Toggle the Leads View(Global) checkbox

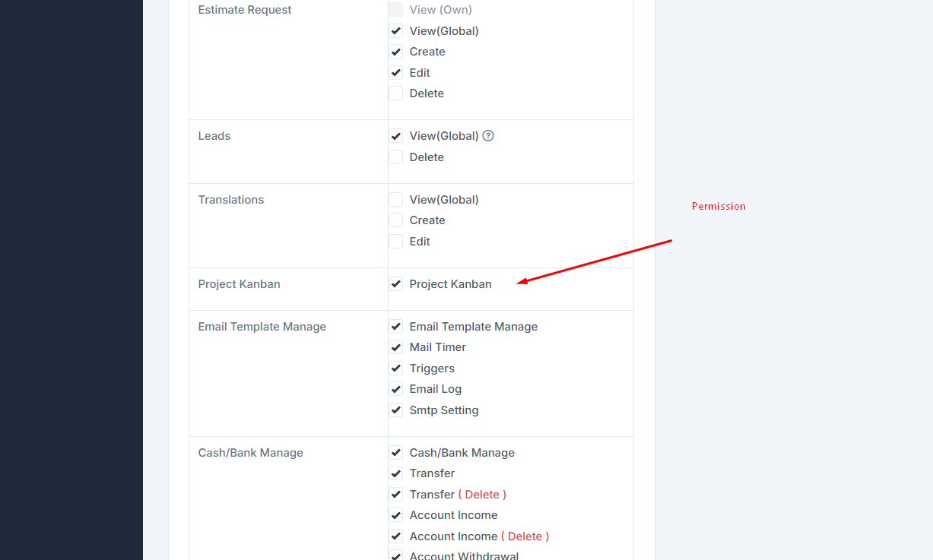(396, 136)
